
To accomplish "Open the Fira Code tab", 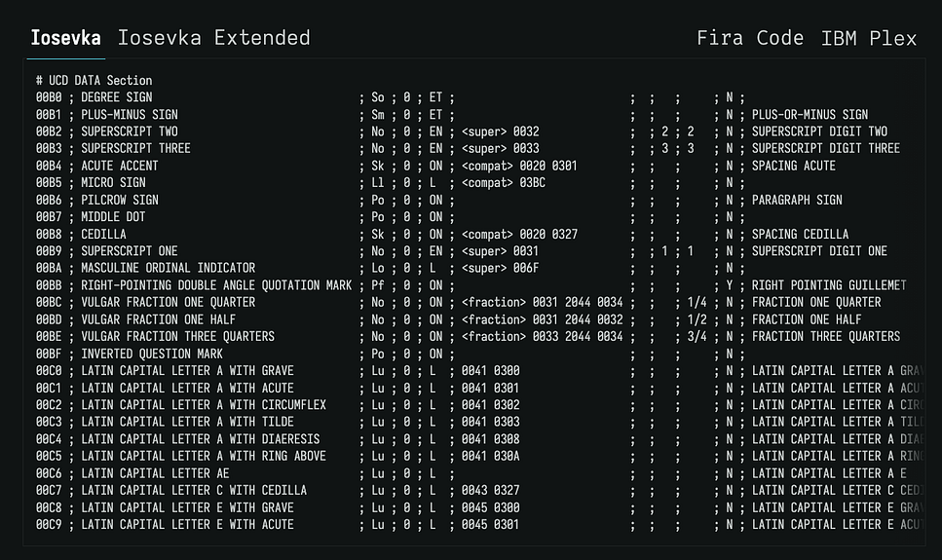I will click(x=750, y=38).
